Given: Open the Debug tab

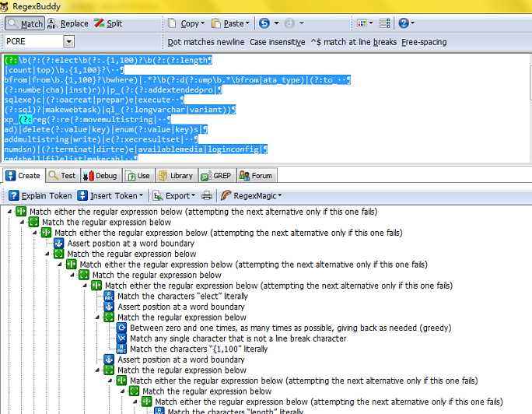Looking at the screenshot, I should pyautogui.click(x=100, y=176).
